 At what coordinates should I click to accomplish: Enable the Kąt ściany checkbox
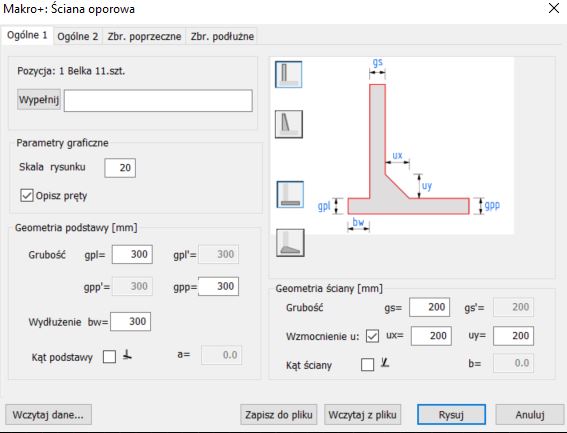(x=367, y=364)
